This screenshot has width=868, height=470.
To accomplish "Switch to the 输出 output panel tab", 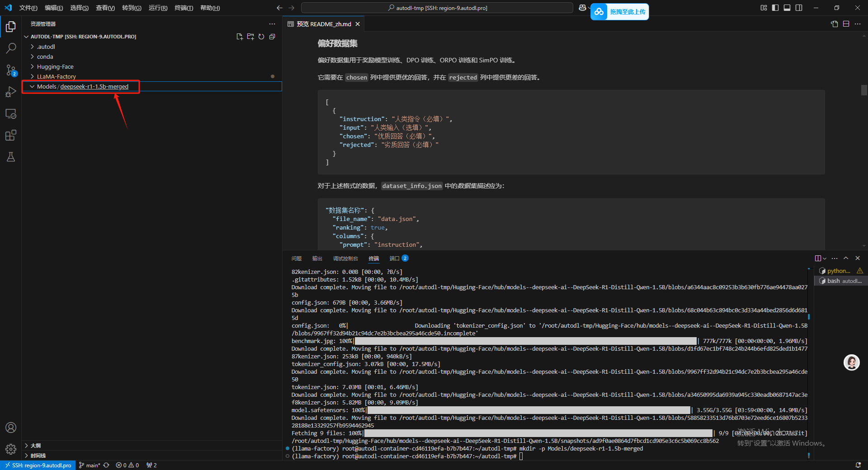I will (x=317, y=258).
